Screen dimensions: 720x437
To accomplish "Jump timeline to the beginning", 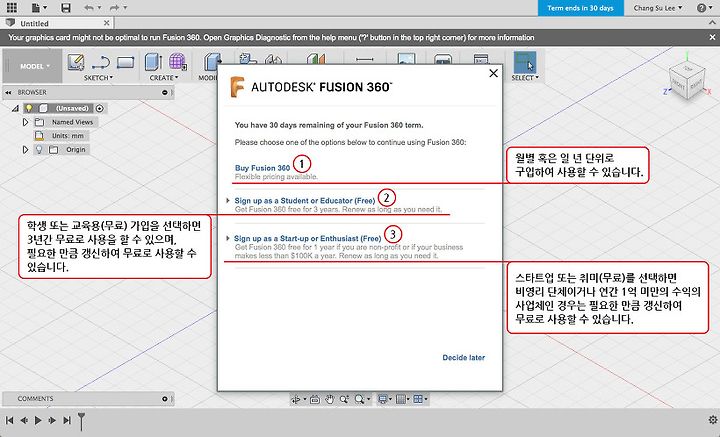I will point(9,420).
